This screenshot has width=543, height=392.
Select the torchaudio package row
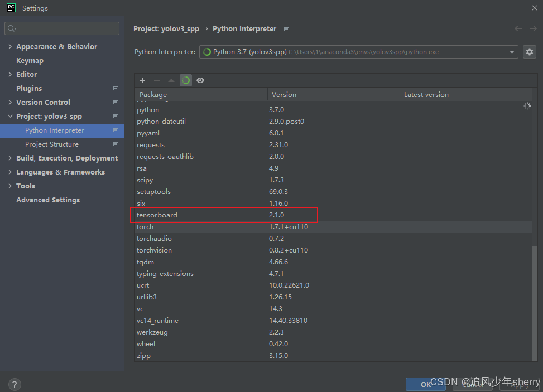pos(334,239)
